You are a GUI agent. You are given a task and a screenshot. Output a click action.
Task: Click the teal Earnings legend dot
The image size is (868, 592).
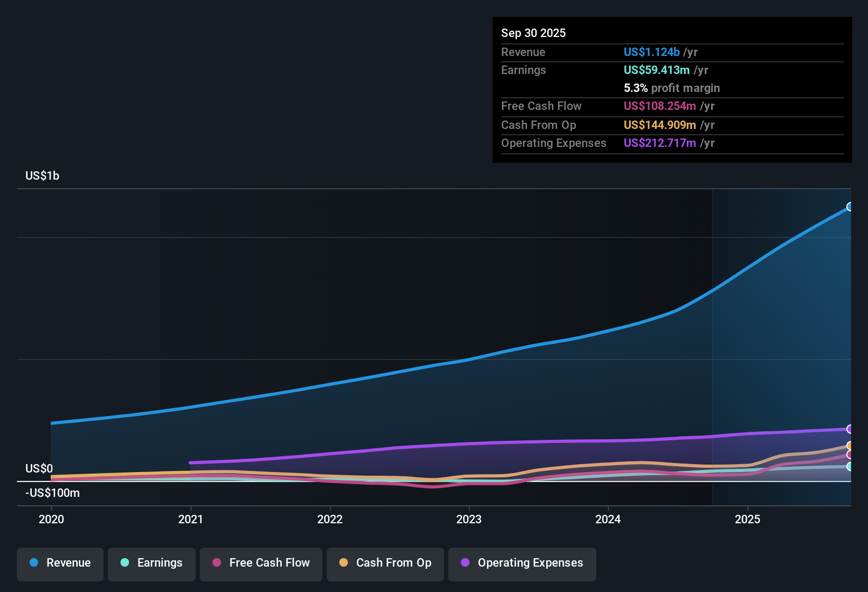click(125, 563)
